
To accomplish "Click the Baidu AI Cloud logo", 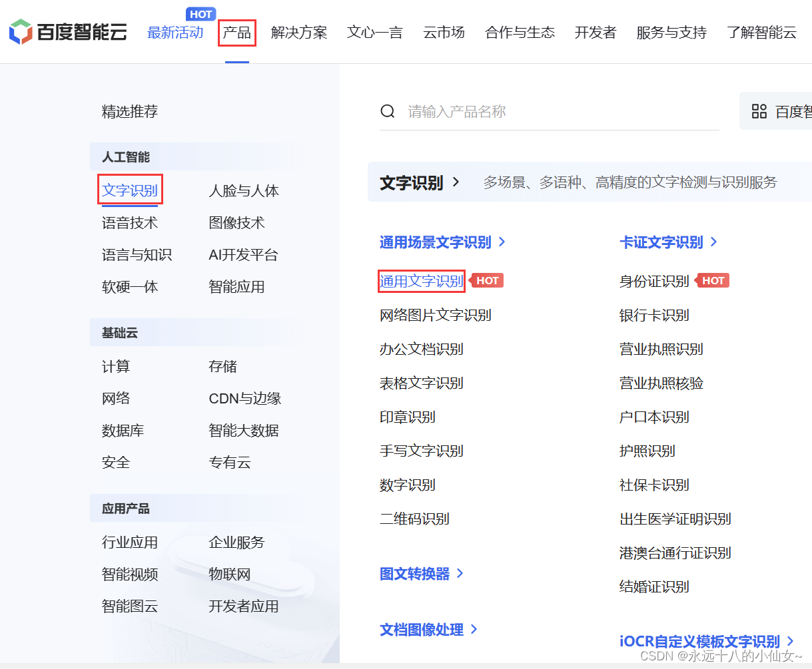I will (68, 32).
